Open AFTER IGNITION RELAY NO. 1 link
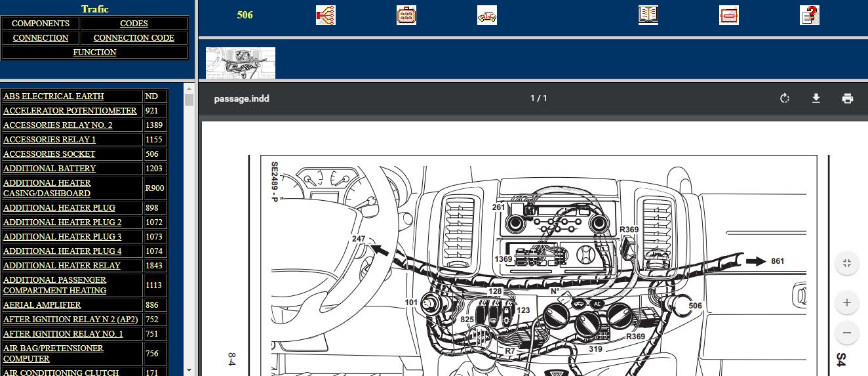The image size is (868, 376). 63,334
